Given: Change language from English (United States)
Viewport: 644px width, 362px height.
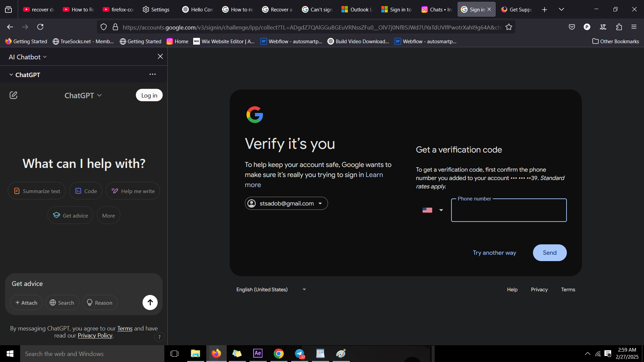Looking at the screenshot, I should tap(271, 290).
